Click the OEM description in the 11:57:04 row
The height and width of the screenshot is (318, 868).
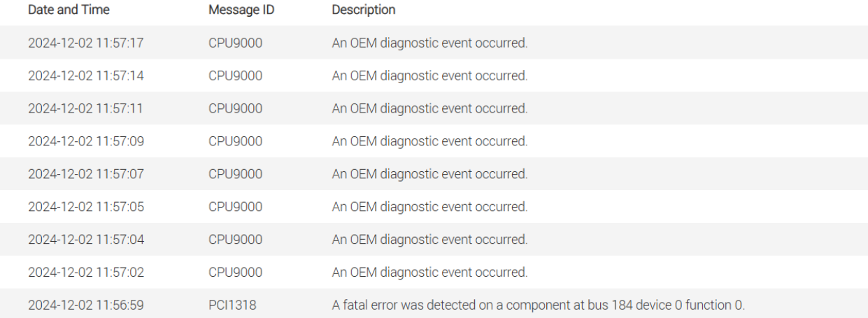click(429, 240)
